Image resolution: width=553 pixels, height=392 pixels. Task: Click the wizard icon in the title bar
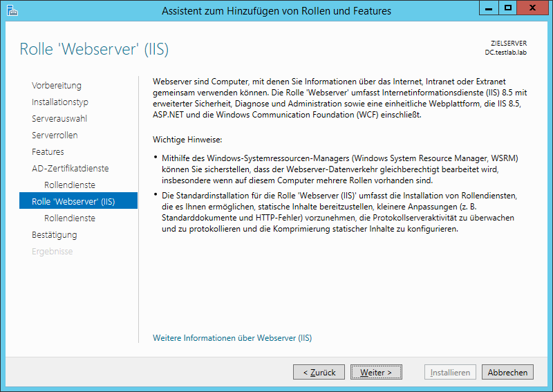(x=12, y=10)
